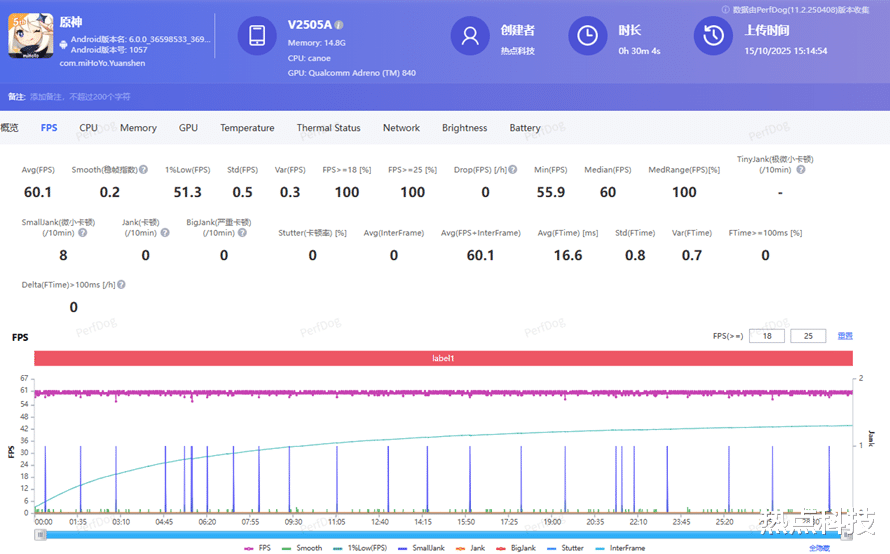Click the FPS threshold field showing 18
The image size is (890, 554).
point(766,336)
